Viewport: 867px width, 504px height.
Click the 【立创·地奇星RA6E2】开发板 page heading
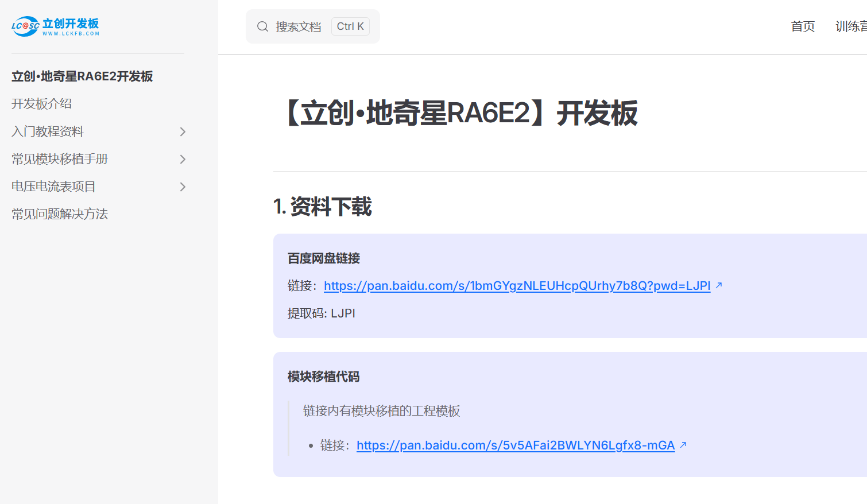(x=460, y=113)
